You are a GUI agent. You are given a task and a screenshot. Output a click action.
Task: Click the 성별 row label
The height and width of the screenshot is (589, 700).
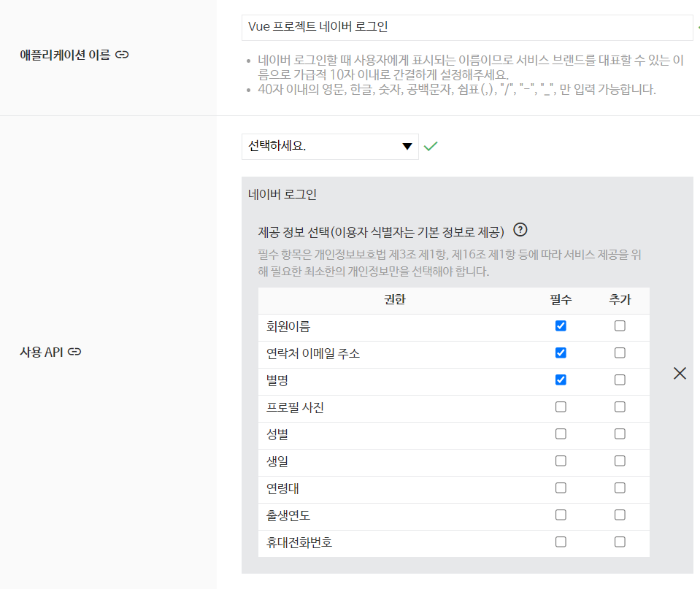pos(277,434)
